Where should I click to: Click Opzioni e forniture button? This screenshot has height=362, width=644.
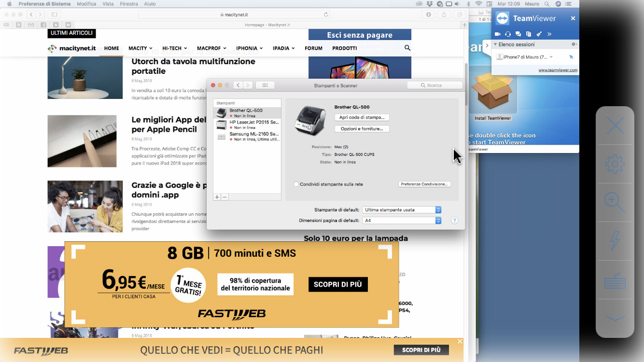(x=362, y=129)
